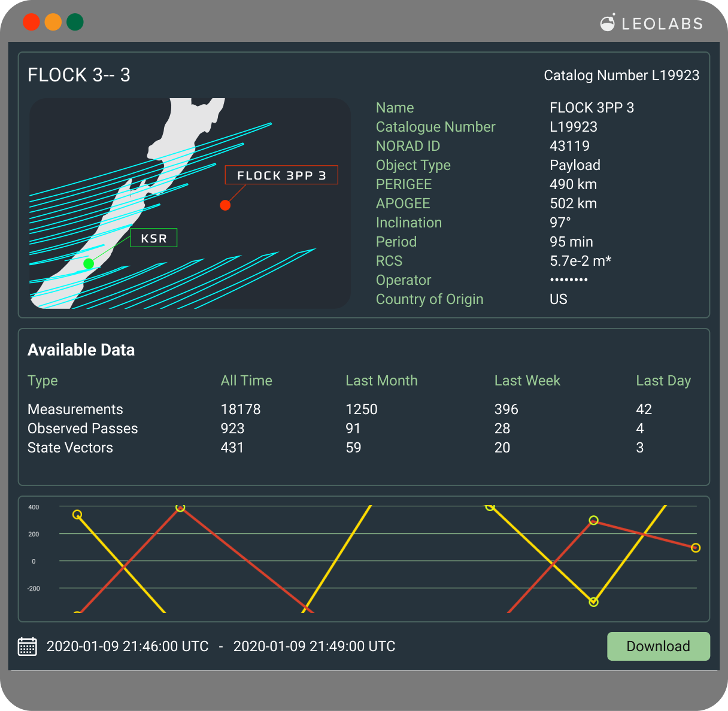Click the final red data point on chart

(x=695, y=548)
